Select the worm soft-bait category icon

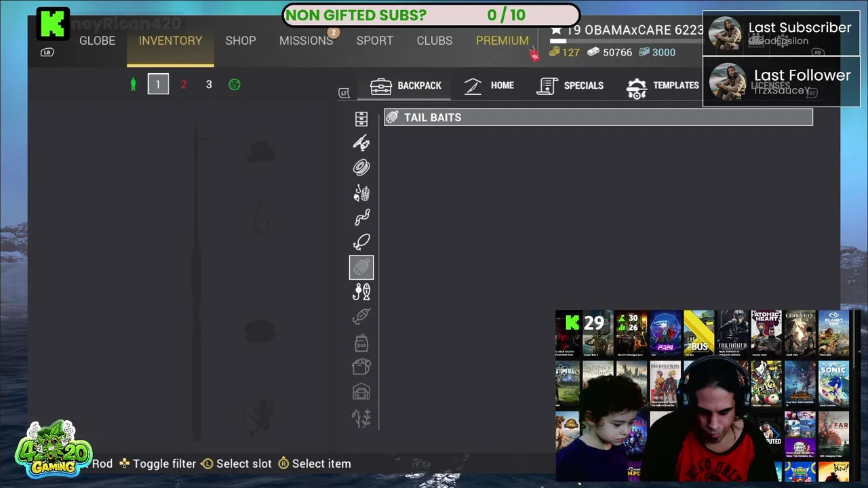click(x=361, y=218)
